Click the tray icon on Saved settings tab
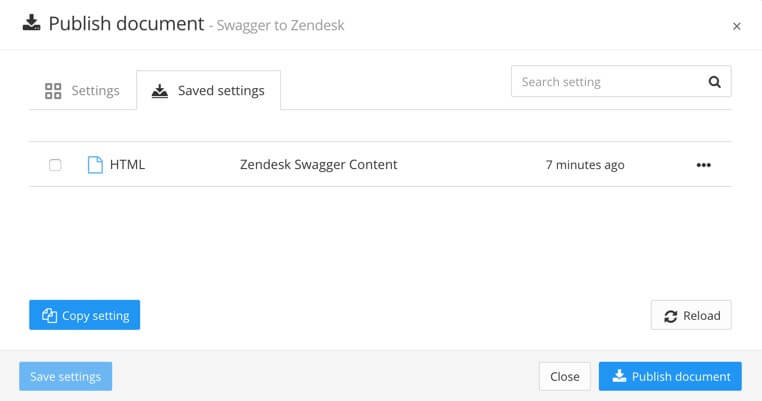Screen dimensions: 762x401 160,91
